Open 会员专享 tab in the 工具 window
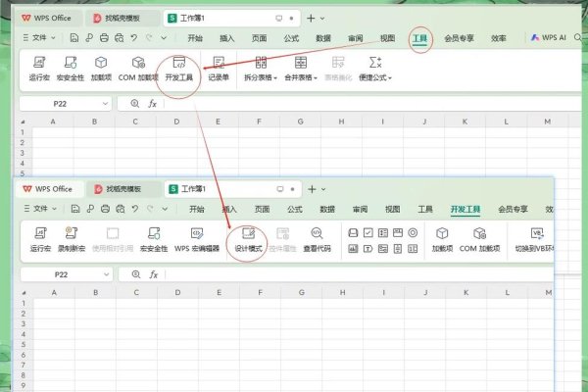This screenshot has height=392, width=588. (459, 38)
